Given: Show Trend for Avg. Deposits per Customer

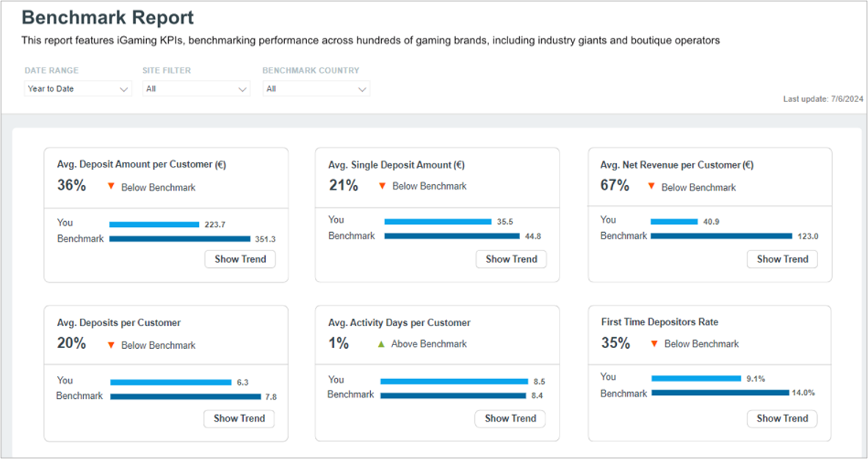Looking at the screenshot, I should click(x=239, y=419).
